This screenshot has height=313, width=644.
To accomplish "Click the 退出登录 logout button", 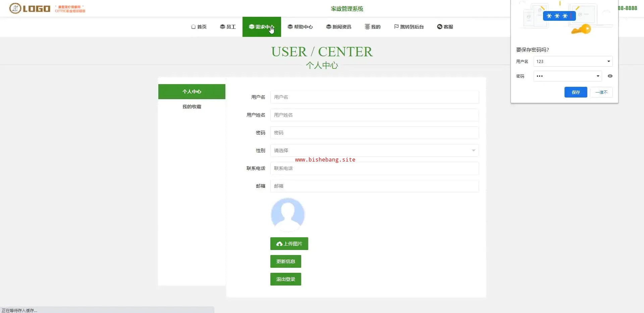I will click(286, 279).
